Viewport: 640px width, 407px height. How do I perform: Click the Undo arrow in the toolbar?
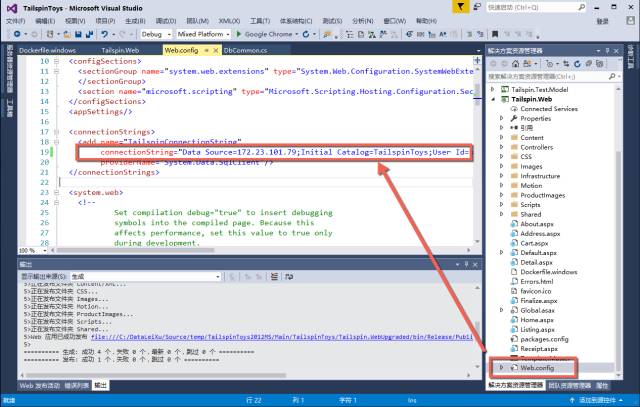(104, 34)
